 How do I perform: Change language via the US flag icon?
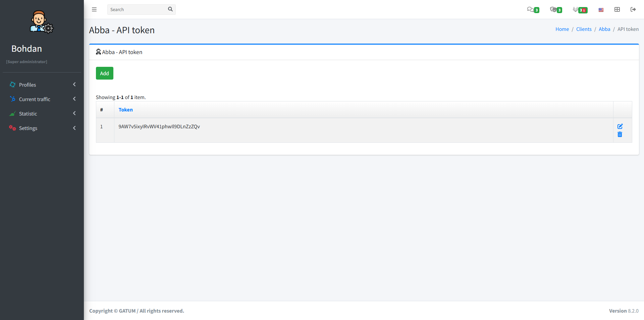point(601,9)
